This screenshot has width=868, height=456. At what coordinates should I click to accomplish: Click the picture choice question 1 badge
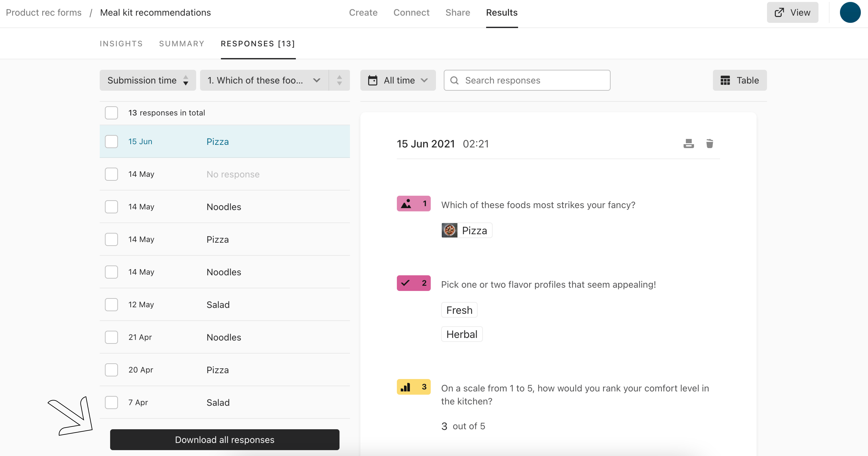[413, 203]
